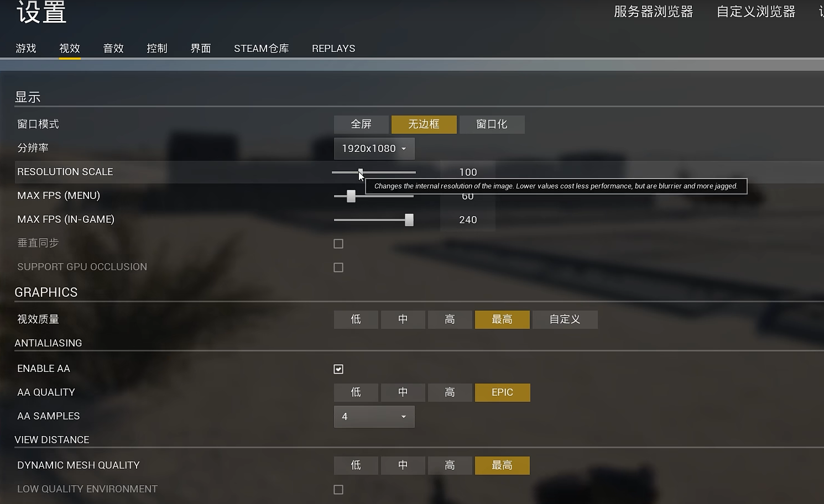Image resolution: width=824 pixels, height=504 pixels.
Task: Open the 游戏 settings tab
Action: [x=26, y=49]
